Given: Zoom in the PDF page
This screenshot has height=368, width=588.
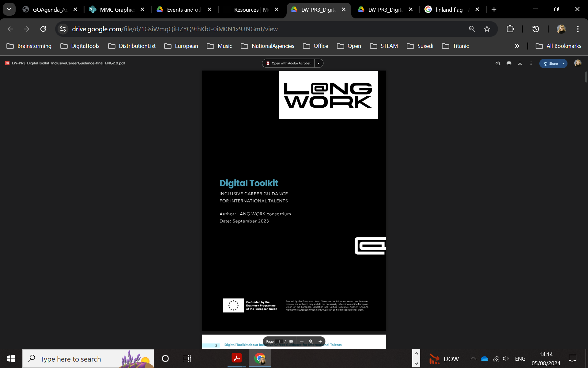Looking at the screenshot, I should 320,341.
